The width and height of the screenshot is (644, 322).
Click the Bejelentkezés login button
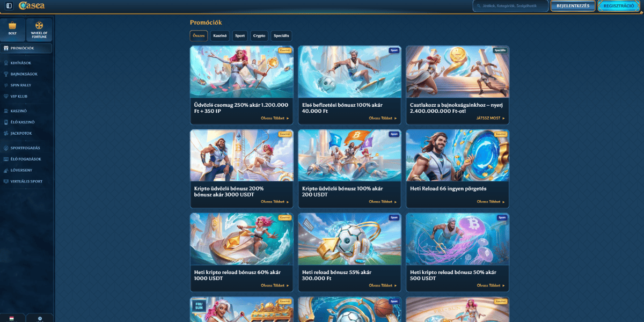pos(573,6)
